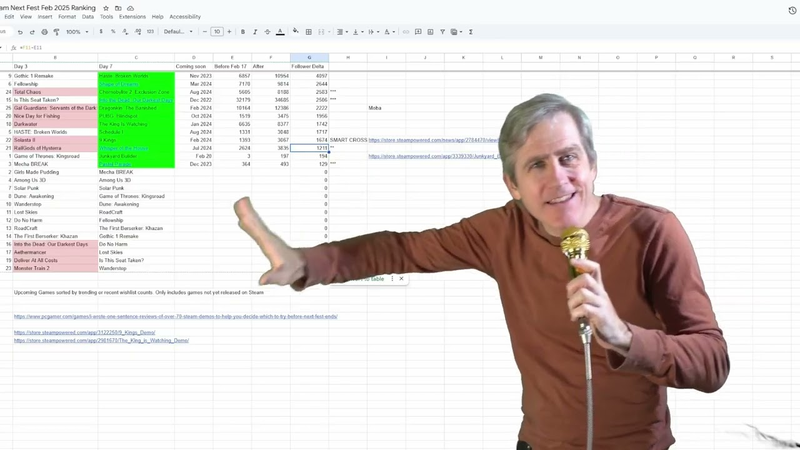Create a filter using funnel icon

click(442, 32)
